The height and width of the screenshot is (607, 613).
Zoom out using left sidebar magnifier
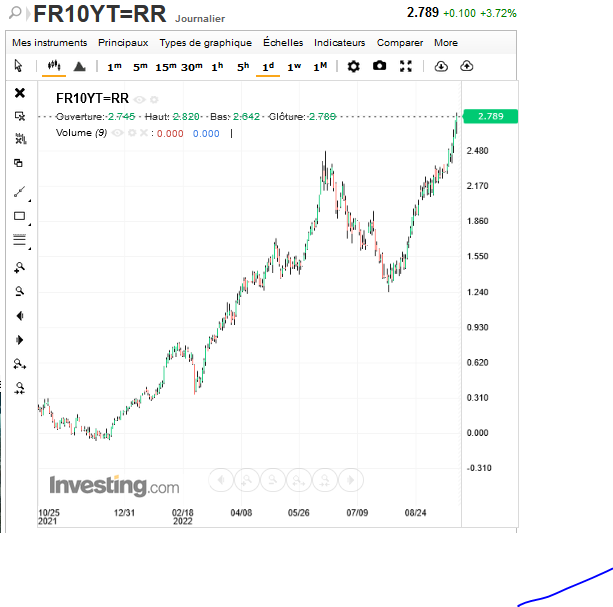20,291
